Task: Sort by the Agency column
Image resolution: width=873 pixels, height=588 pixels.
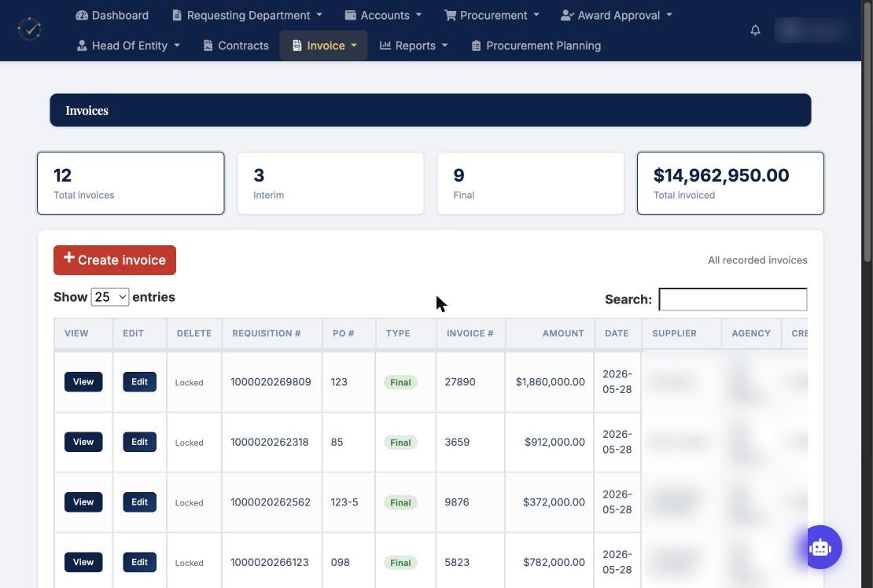Action: pyautogui.click(x=752, y=333)
